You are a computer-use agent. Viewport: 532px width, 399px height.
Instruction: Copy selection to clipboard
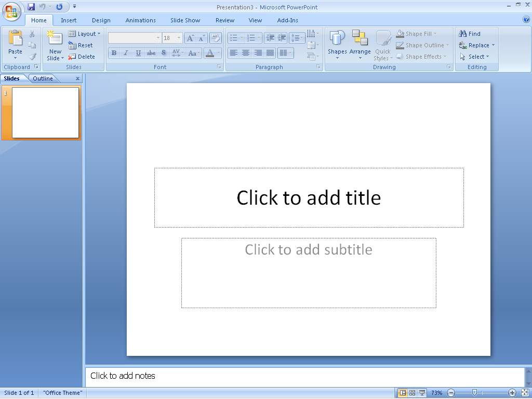[x=32, y=46]
